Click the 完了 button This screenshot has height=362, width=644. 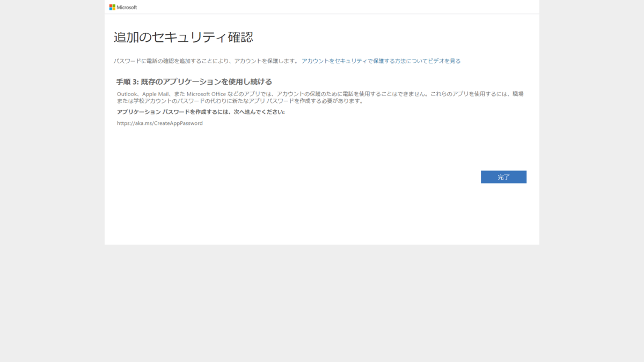[503, 177]
